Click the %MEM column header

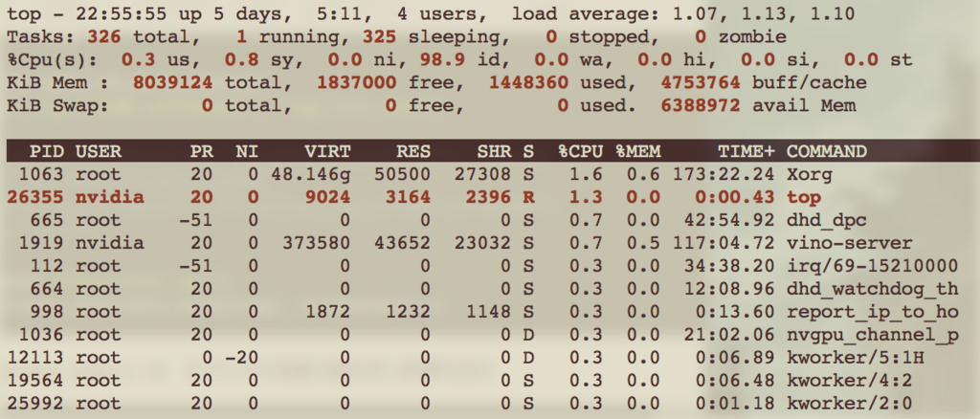coord(638,151)
